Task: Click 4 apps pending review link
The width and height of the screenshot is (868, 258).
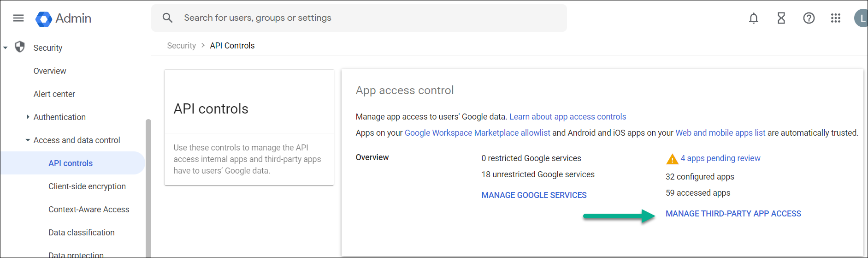Action: tap(720, 158)
